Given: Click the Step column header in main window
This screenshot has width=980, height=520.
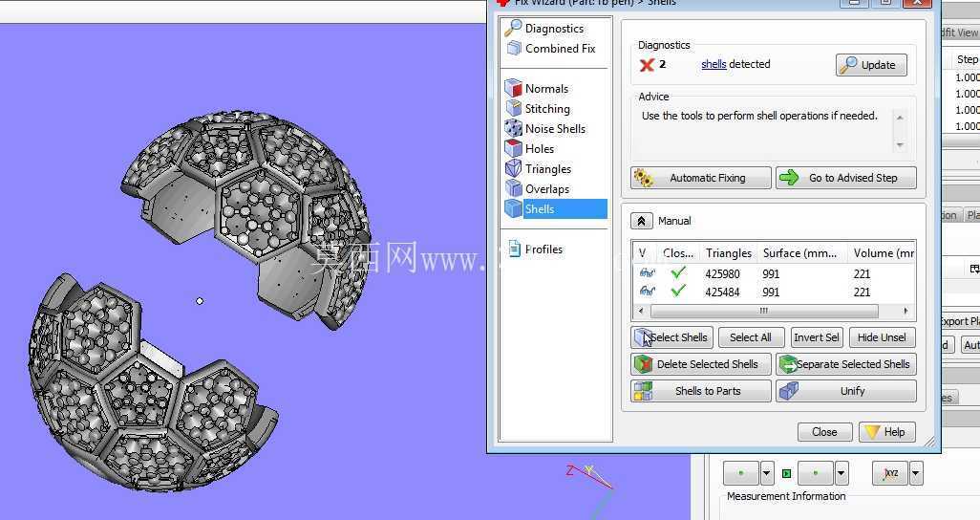Looking at the screenshot, I should pyautogui.click(x=967, y=59).
